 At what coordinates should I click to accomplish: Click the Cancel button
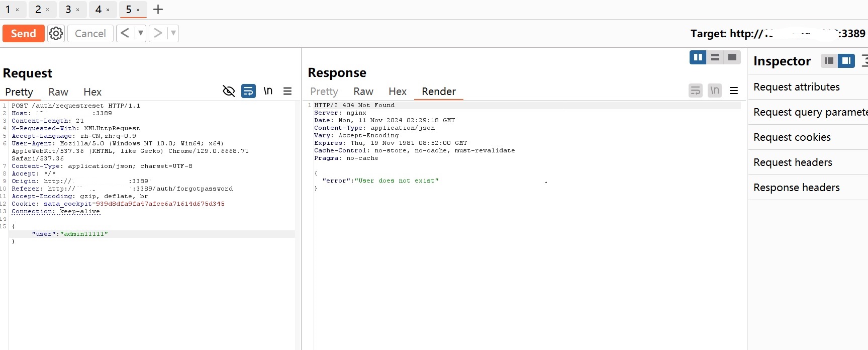90,34
